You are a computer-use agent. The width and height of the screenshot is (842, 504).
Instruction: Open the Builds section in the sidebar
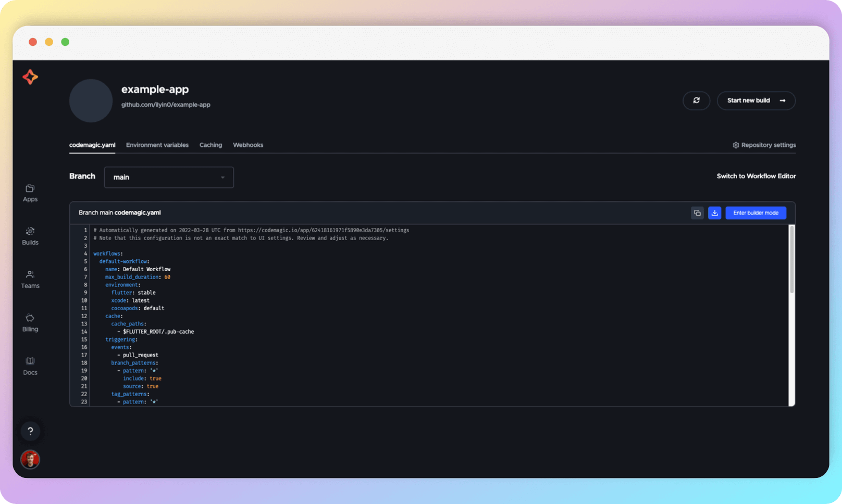[x=30, y=235]
